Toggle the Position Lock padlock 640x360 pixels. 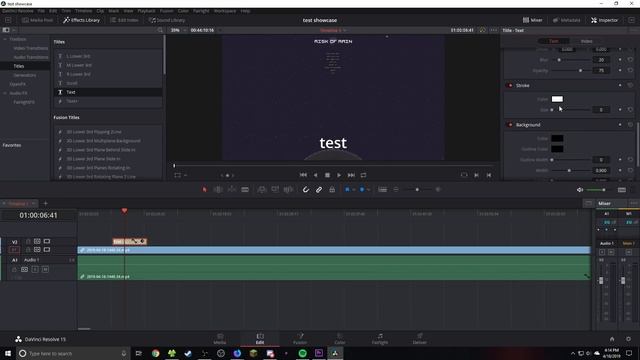(332, 189)
